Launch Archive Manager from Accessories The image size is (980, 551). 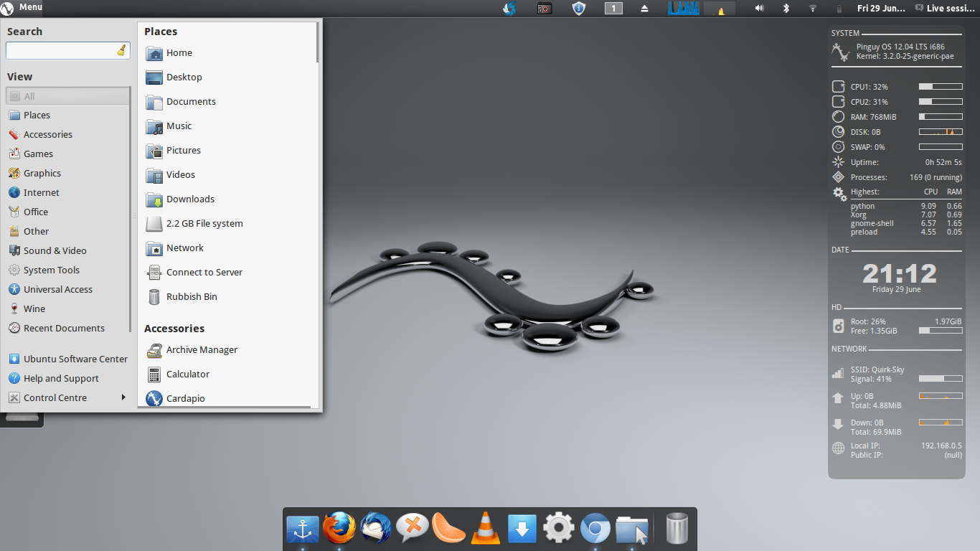click(202, 349)
